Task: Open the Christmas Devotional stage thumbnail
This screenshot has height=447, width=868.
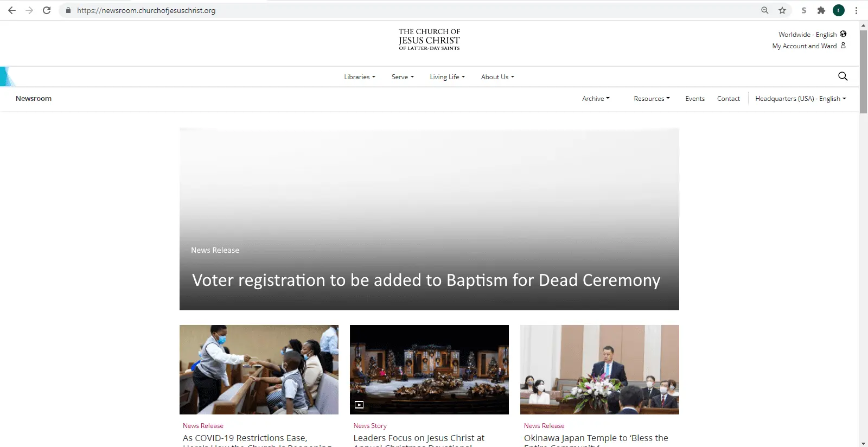Action: [429, 369]
